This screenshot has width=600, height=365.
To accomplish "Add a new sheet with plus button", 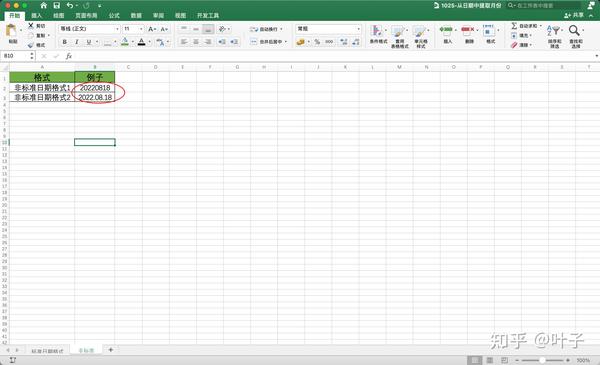I will click(111, 349).
